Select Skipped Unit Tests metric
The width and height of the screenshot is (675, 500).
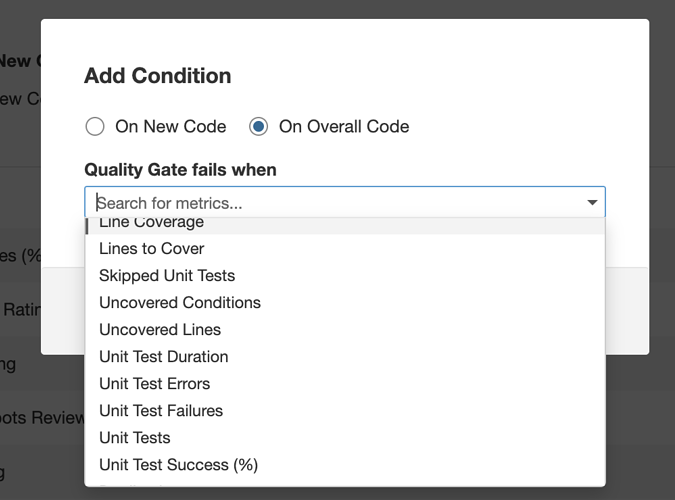tap(167, 275)
